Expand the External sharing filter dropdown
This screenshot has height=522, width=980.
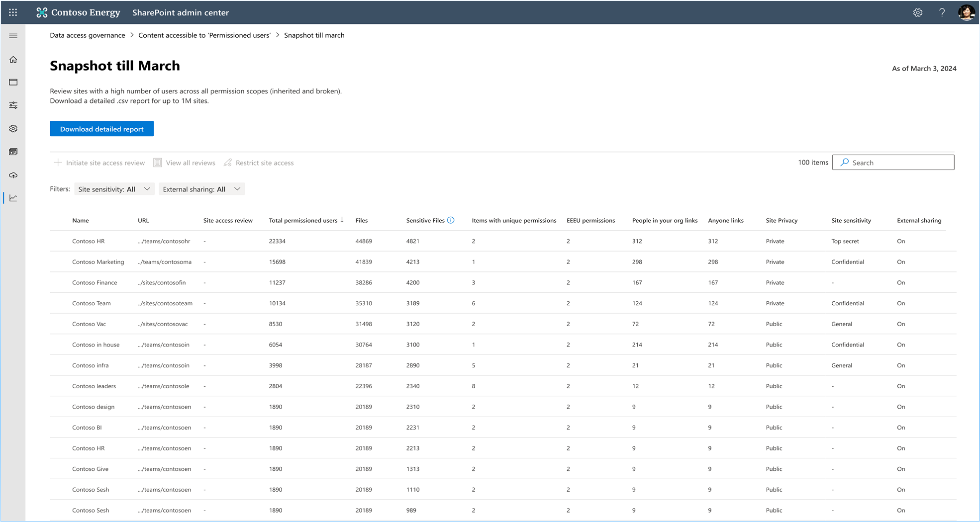click(x=201, y=189)
